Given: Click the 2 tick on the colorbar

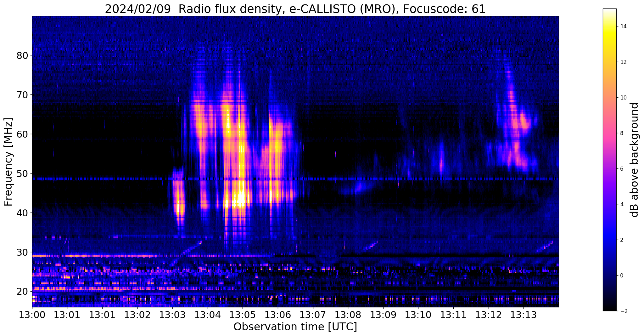Looking at the screenshot, I should pyautogui.click(x=622, y=240).
